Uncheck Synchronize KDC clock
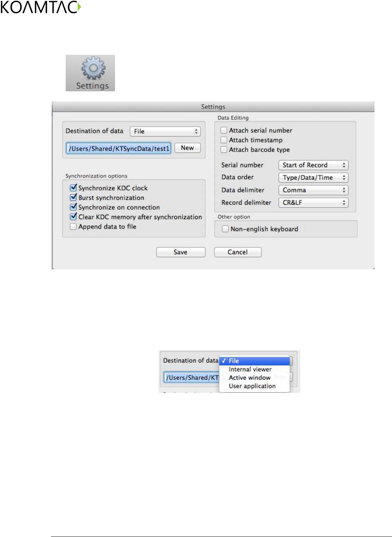 [x=73, y=188]
